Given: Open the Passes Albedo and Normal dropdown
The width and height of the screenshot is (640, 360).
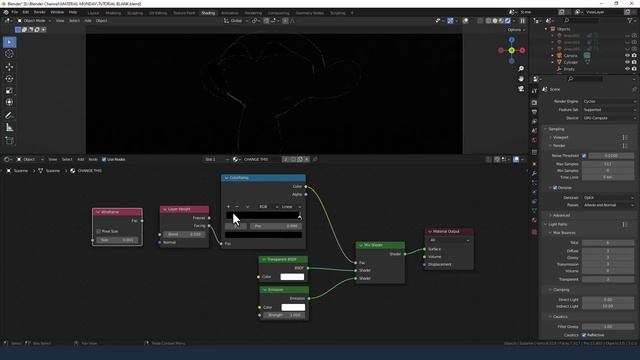Looking at the screenshot, I should [608, 205].
